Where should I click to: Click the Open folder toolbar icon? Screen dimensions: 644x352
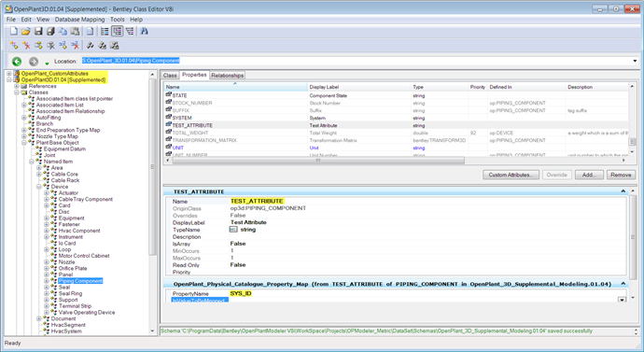[x=26, y=31]
